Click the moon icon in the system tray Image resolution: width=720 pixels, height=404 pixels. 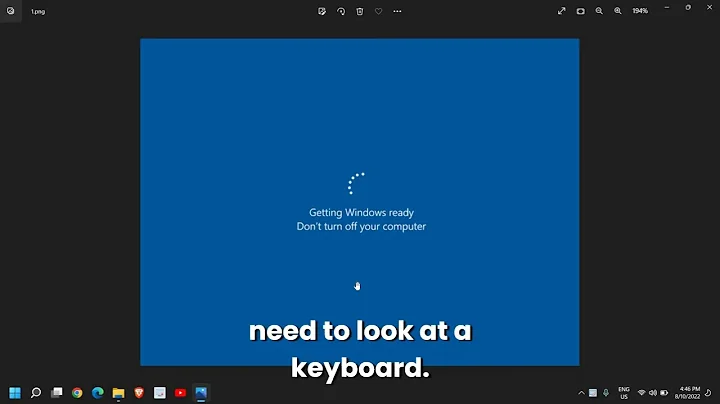point(708,393)
